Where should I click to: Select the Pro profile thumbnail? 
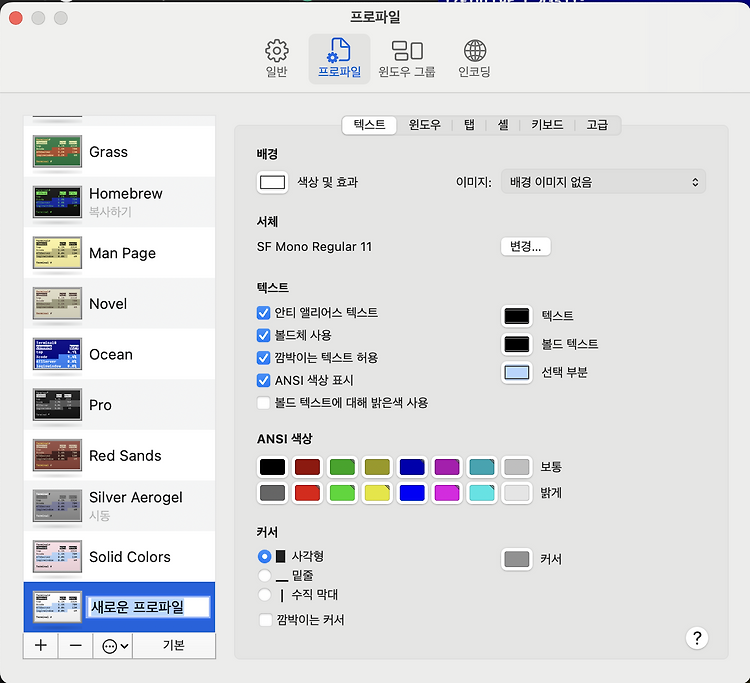click(57, 405)
